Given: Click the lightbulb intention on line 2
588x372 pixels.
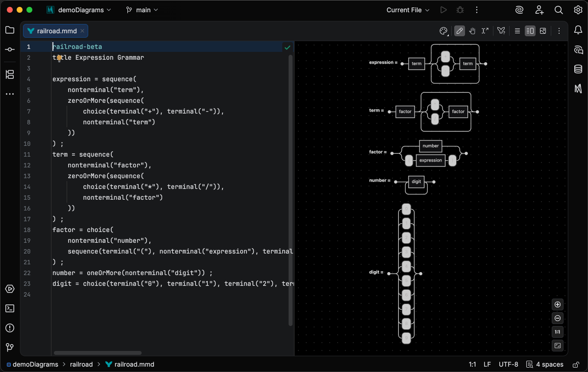Looking at the screenshot, I should point(59,58).
